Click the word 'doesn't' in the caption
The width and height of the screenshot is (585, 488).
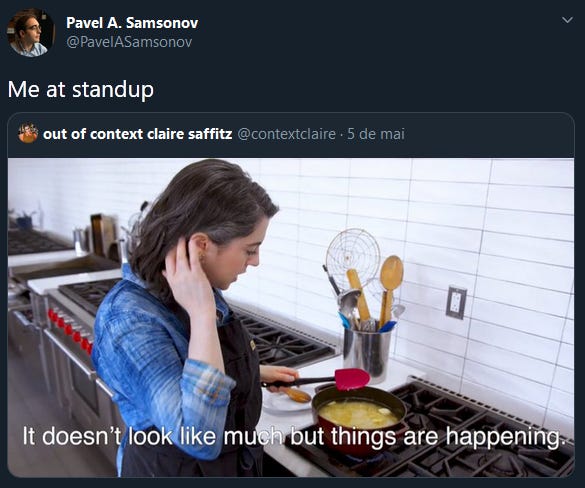tap(83, 436)
